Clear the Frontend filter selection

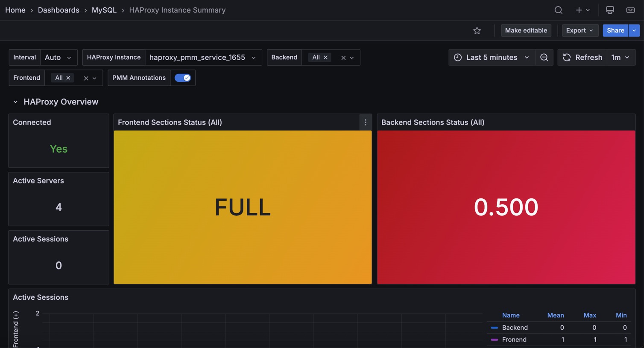(x=86, y=78)
